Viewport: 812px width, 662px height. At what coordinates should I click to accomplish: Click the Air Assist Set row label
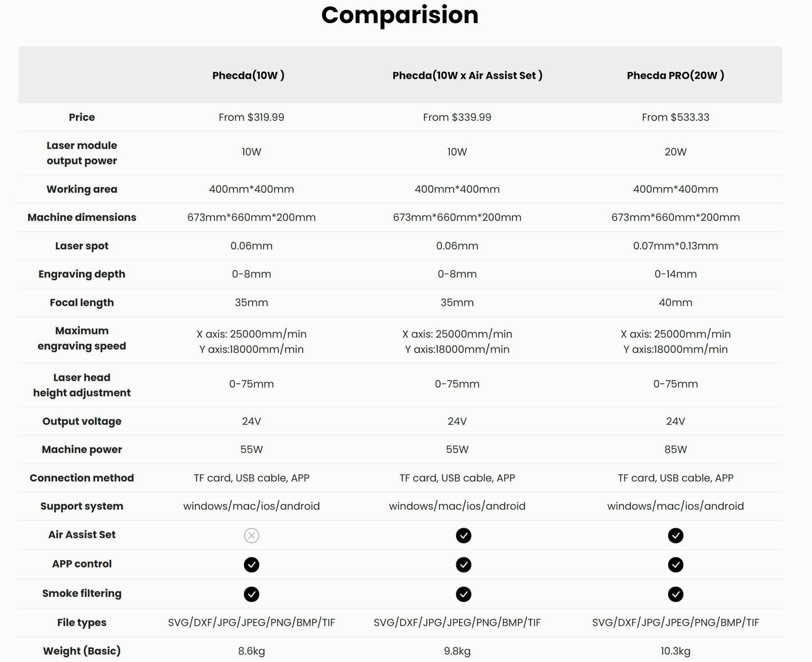coord(82,534)
